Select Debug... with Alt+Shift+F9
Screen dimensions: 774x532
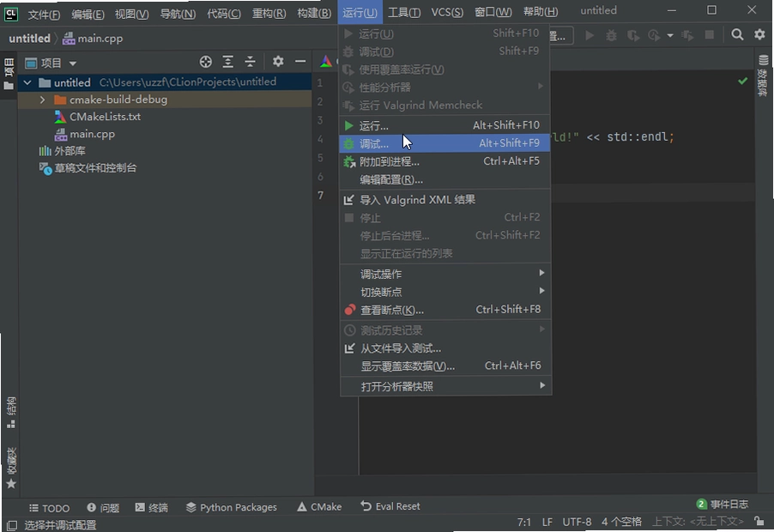[x=445, y=143]
